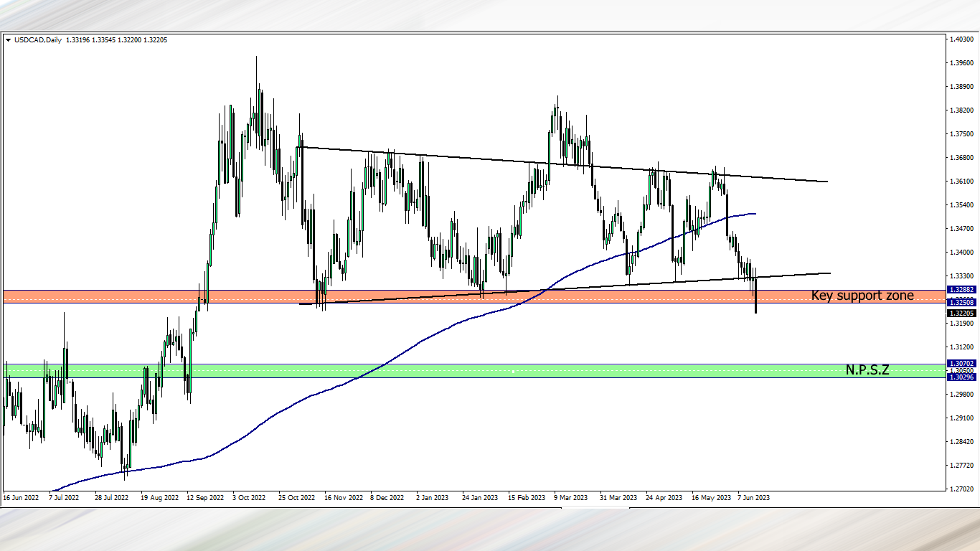Click the '16 Jun 2022' date label

22,496
